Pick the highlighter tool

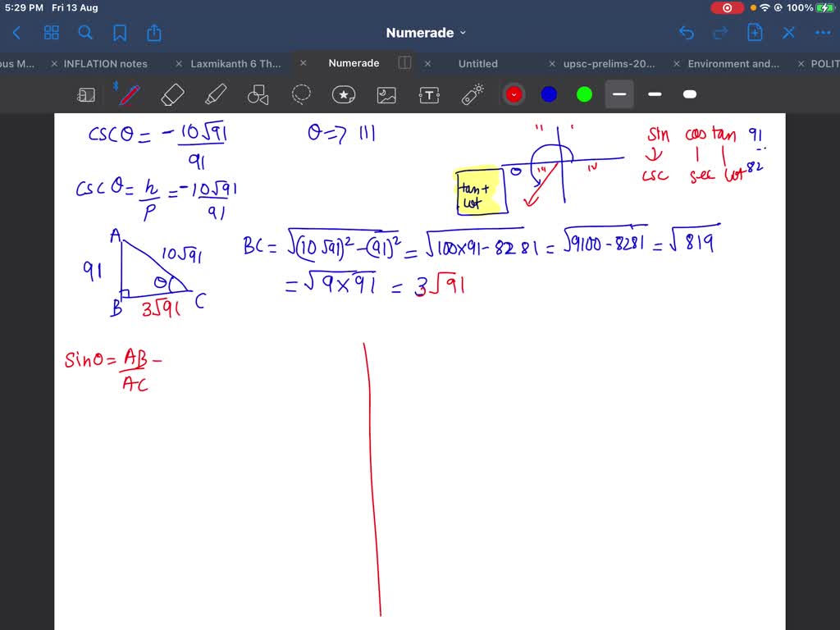(x=215, y=94)
